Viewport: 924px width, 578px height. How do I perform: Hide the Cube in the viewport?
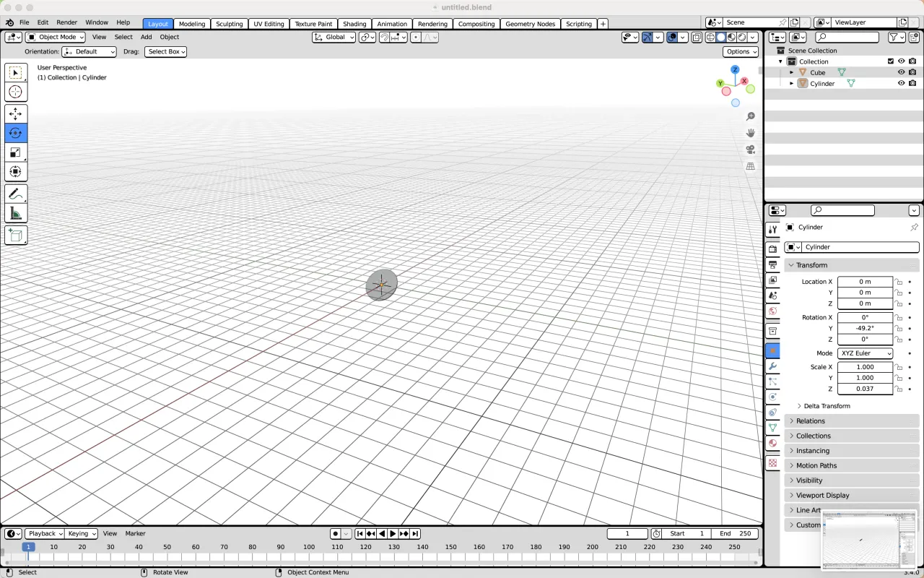901,72
